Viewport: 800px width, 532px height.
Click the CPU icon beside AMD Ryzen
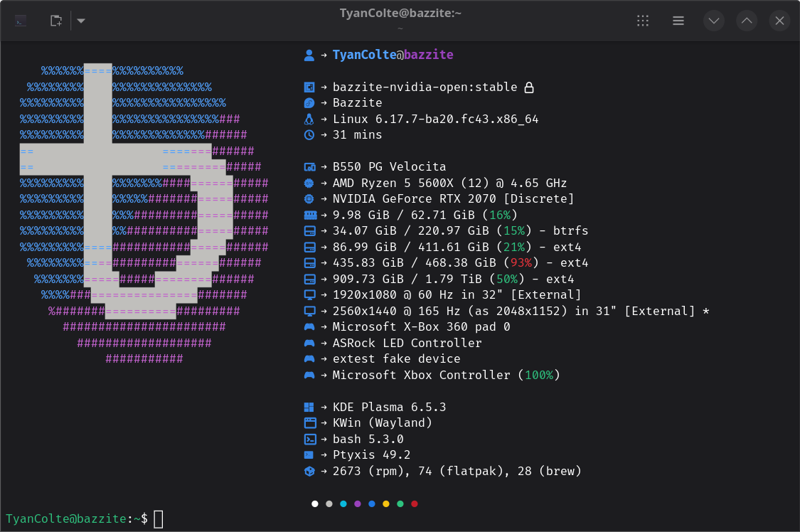pyautogui.click(x=309, y=183)
